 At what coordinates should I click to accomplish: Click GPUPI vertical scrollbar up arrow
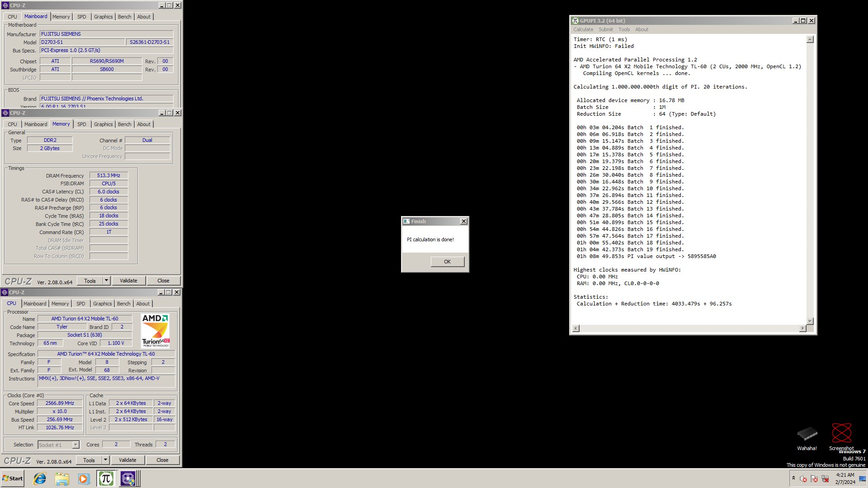pyautogui.click(x=810, y=39)
